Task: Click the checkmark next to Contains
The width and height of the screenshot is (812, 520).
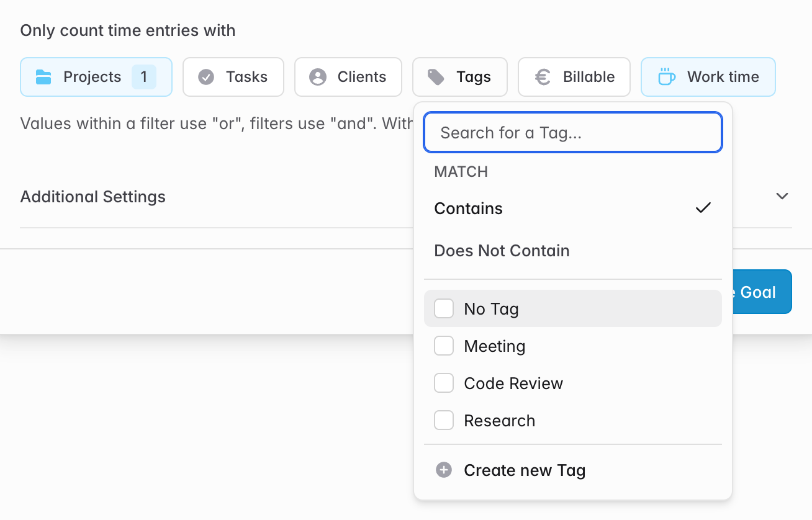Action: [x=703, y=208]
